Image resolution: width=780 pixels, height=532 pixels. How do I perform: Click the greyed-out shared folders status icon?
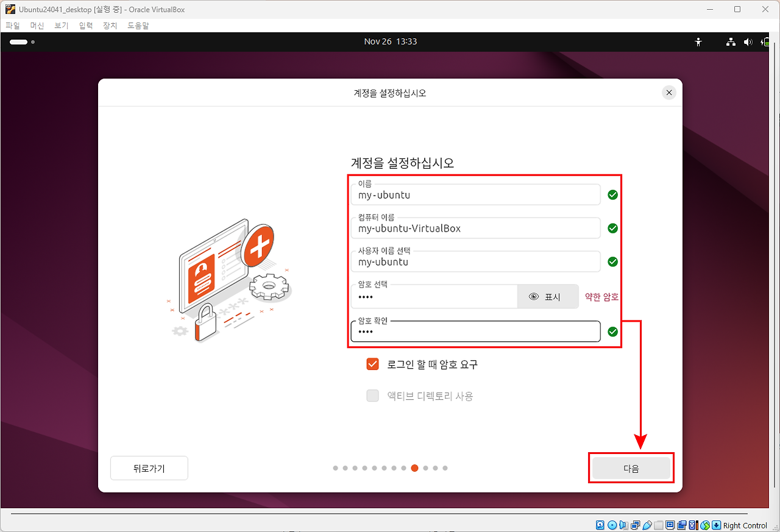(x=659, y=525)
